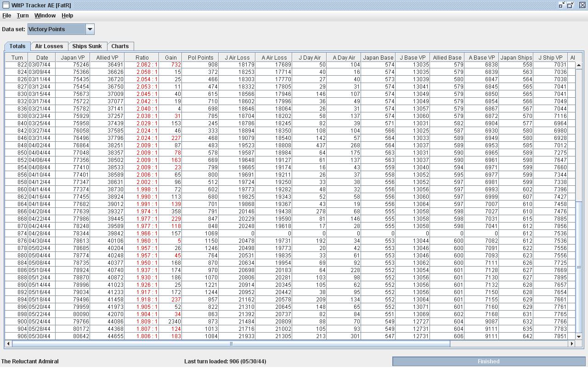
Task: Click the window system menu icon in title bar
Action: [6, 5]
